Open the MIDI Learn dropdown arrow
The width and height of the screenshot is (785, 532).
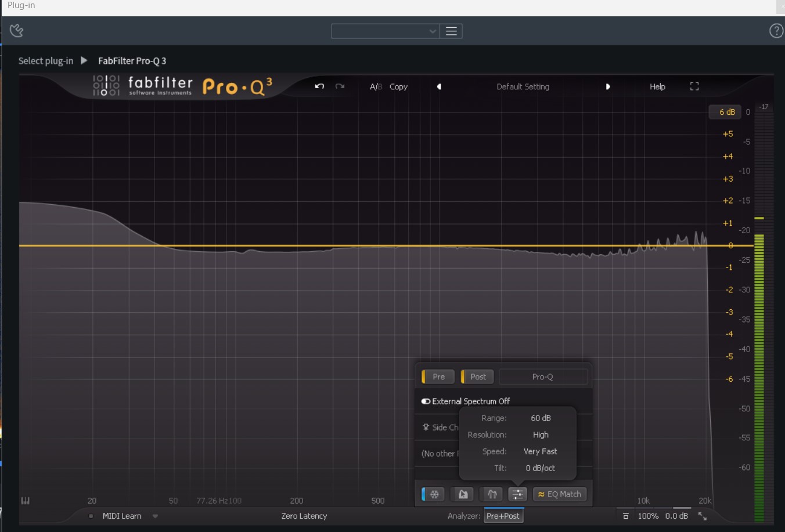(155, 516)
